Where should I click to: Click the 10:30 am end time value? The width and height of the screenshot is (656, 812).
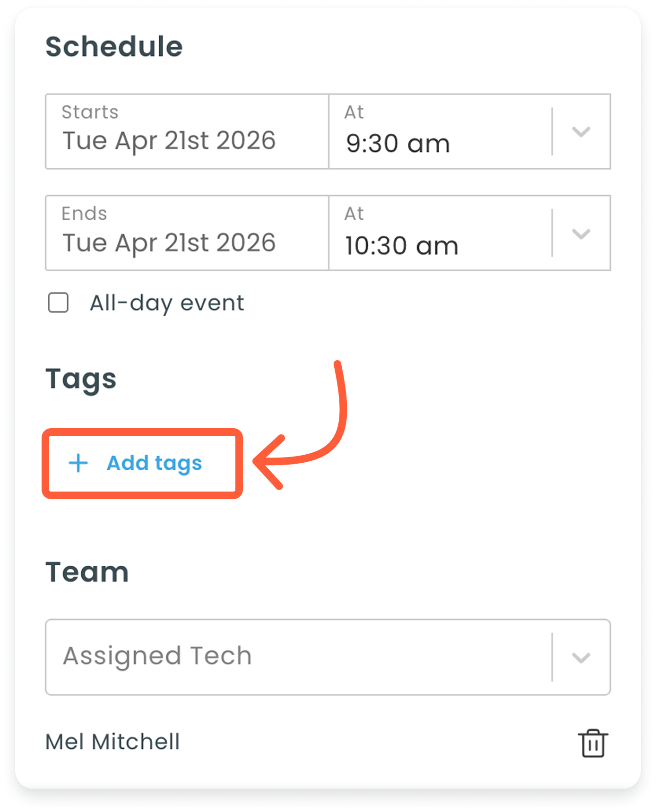tap(402, 246)
